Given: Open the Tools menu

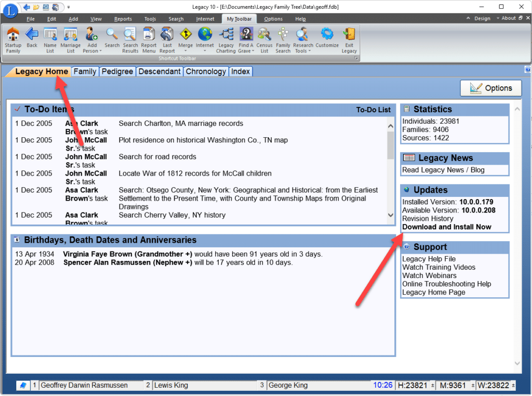Looking at the screenshot, I should [x=150, y=19].
